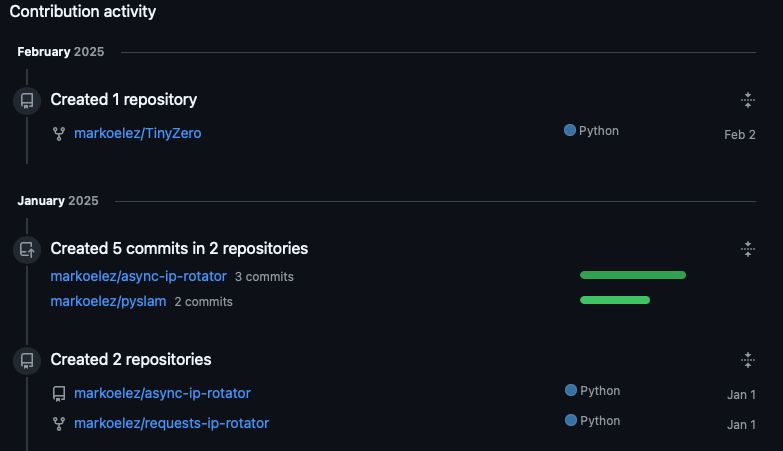This screenshot has height=451, width=783.
Task: Open markoelez/async-ip-rotator under created repositories
Action: point(162,393)
